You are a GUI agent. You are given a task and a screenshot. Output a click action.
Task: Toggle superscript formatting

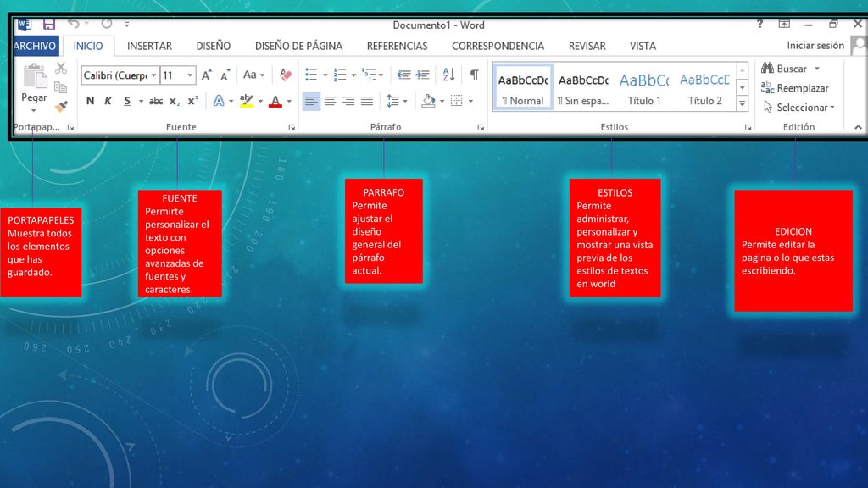[x=192, y=101]
